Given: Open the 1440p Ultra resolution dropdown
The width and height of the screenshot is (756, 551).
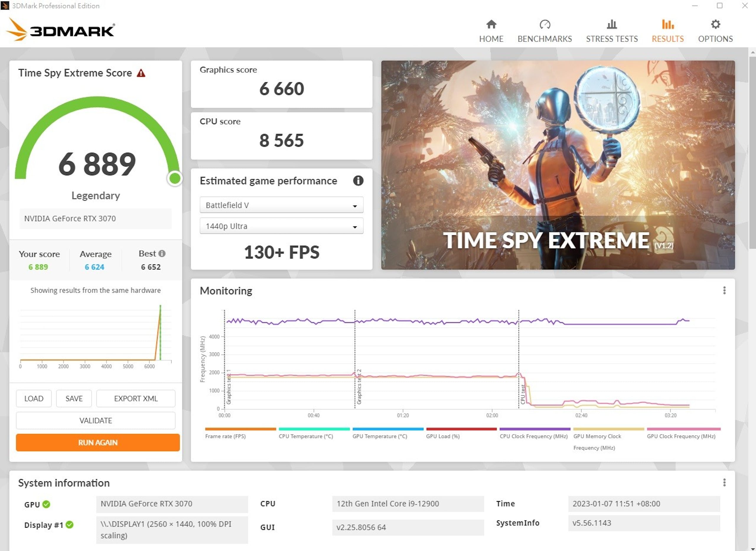Looking at the screenshot, I should coord(281,226).
